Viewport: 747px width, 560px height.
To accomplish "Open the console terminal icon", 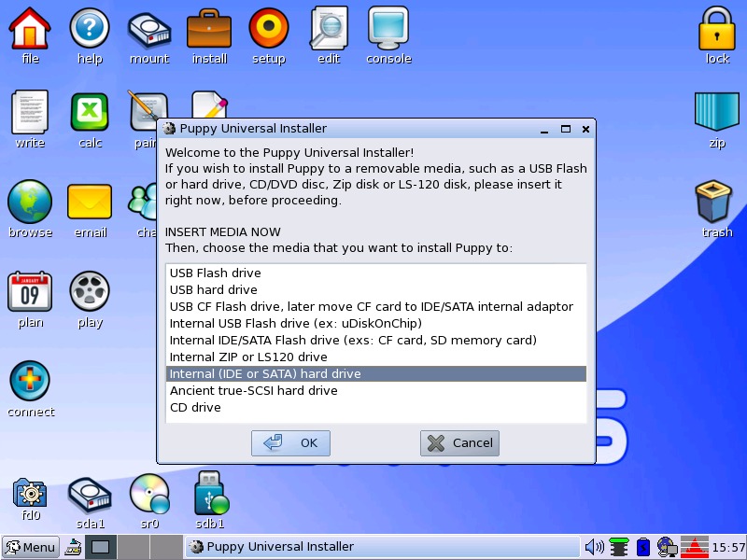I will (388, 28).
